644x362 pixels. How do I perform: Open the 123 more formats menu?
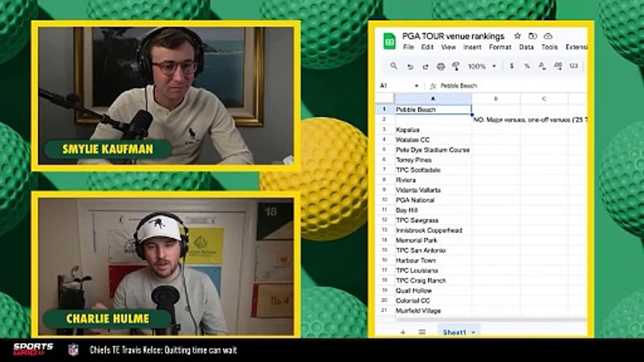point(574,66)
